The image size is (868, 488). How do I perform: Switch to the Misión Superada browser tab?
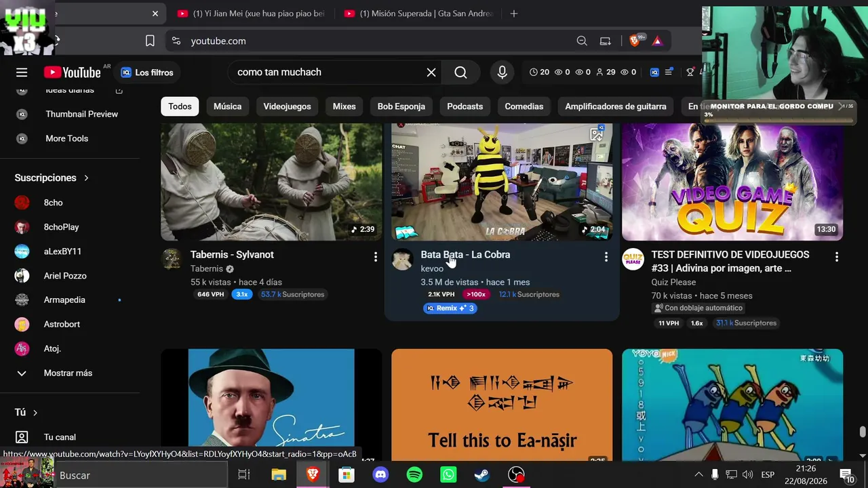[418, 14]
